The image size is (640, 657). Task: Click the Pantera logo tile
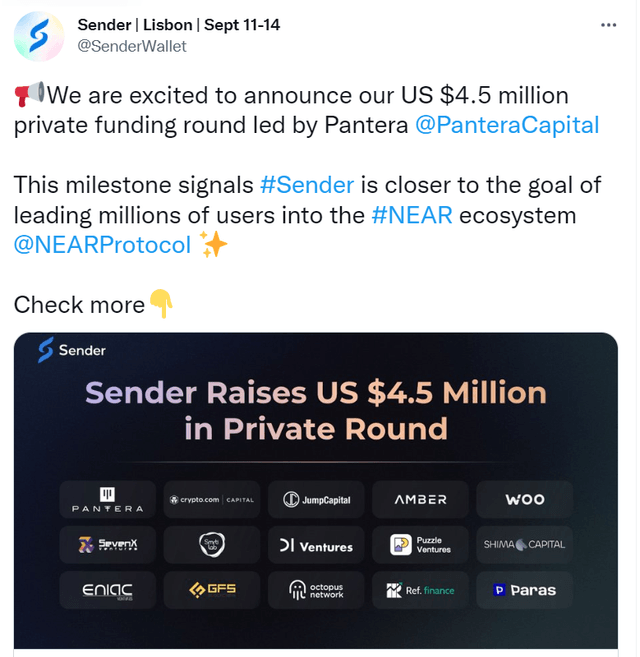(108, 499)
